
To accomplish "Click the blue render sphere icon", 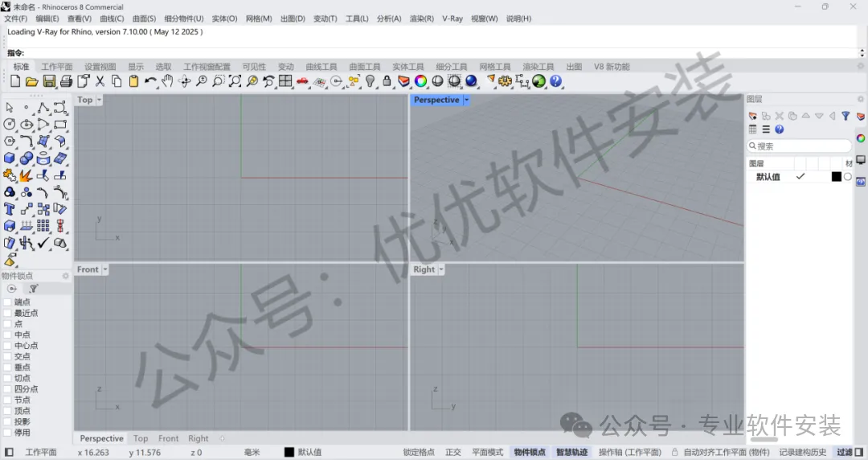I will point(471,81).
